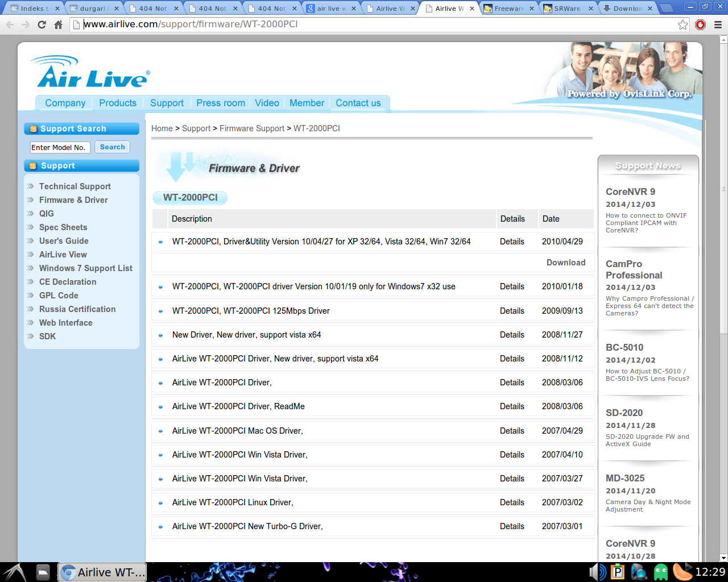Click the AirLive logo

click(x=91, y=72)
